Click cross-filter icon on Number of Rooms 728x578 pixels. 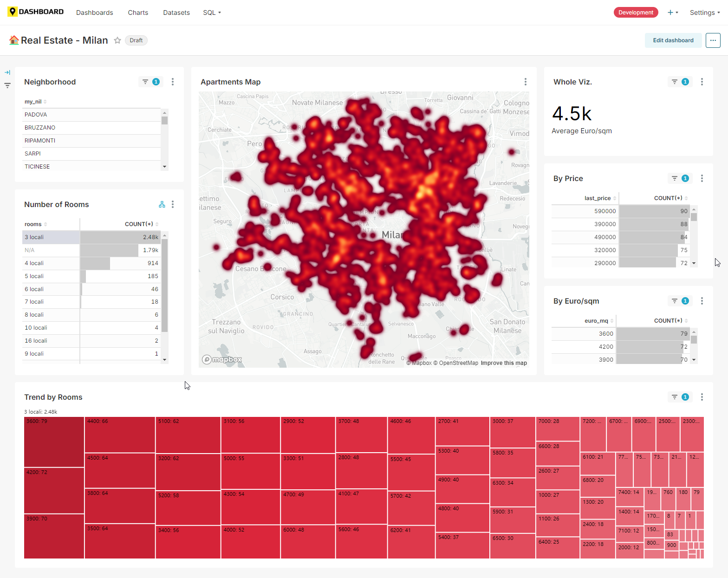coord(162,204)
